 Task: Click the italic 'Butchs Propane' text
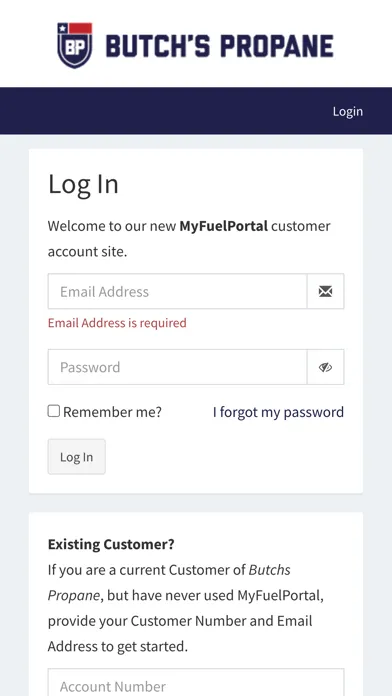[169, 582]
